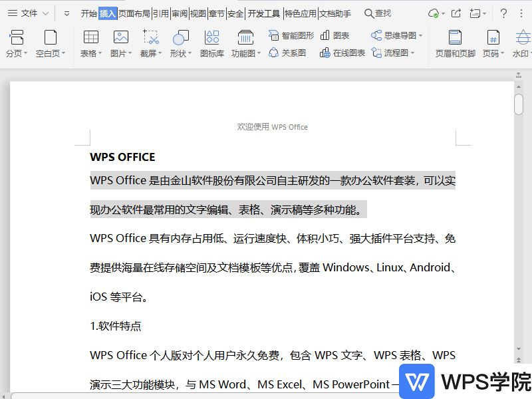Open the 页面布局 ribbon tab
The width and height of the screenshot is (532, 399).
tap(132, 13)
